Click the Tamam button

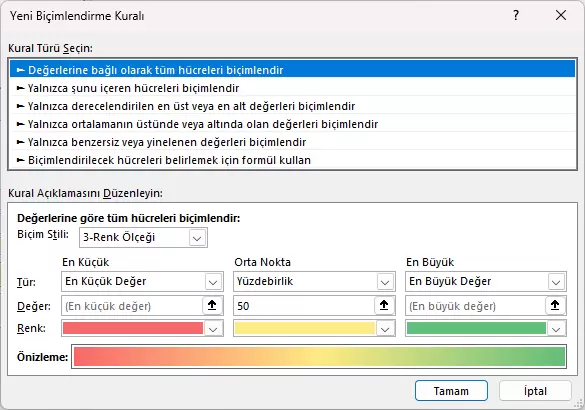[451, 391]
